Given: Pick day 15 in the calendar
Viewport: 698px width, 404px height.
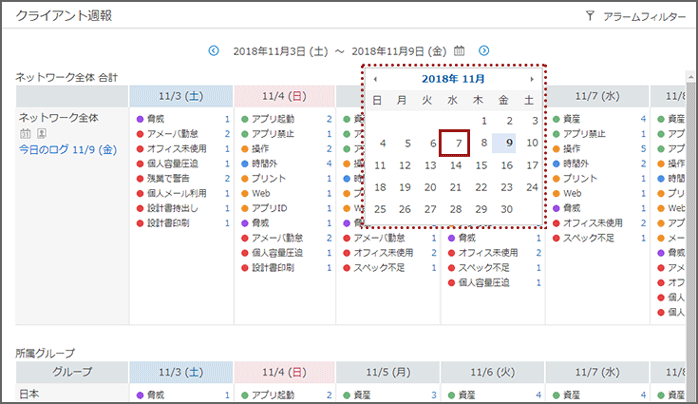Looking at the screenshot, I should tap(481, 165).
